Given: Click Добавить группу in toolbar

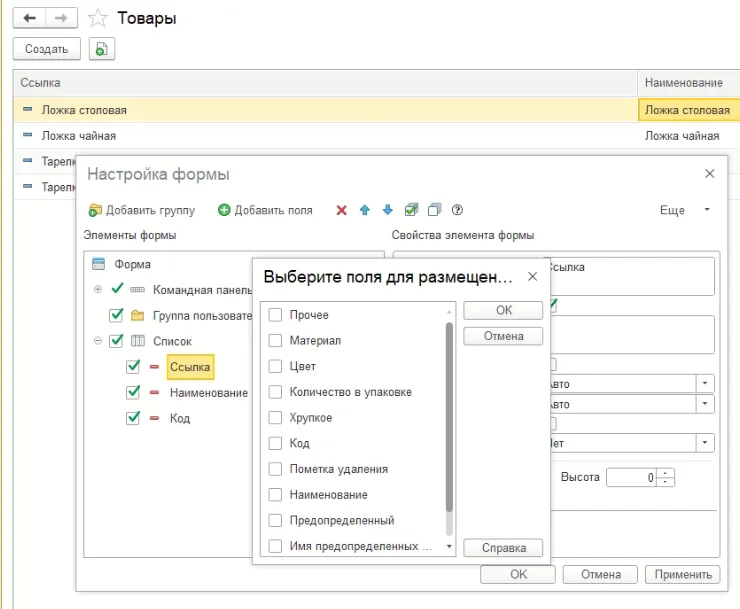Looking at the screenshot, I should point(142,210).
